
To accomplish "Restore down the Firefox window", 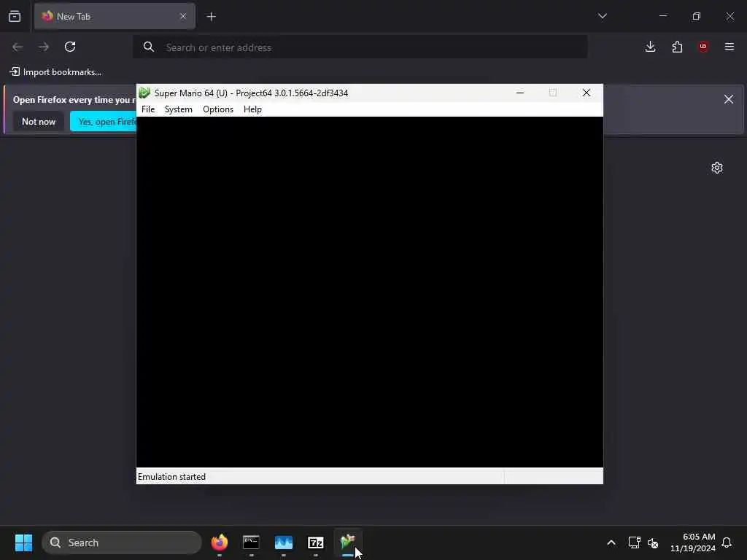I will coord(696,16).
